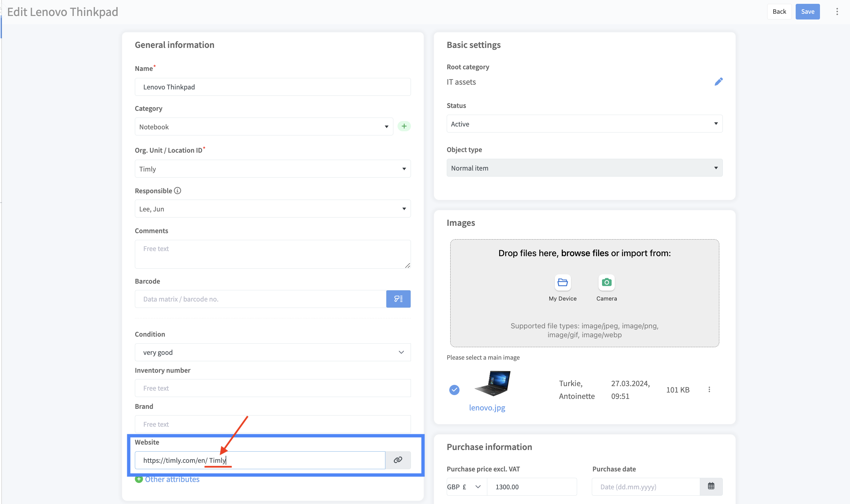The height and width of the screenshot is (504, 850).
Task: Open the Category dropdown showing Notebook
Action: point(264,127)
